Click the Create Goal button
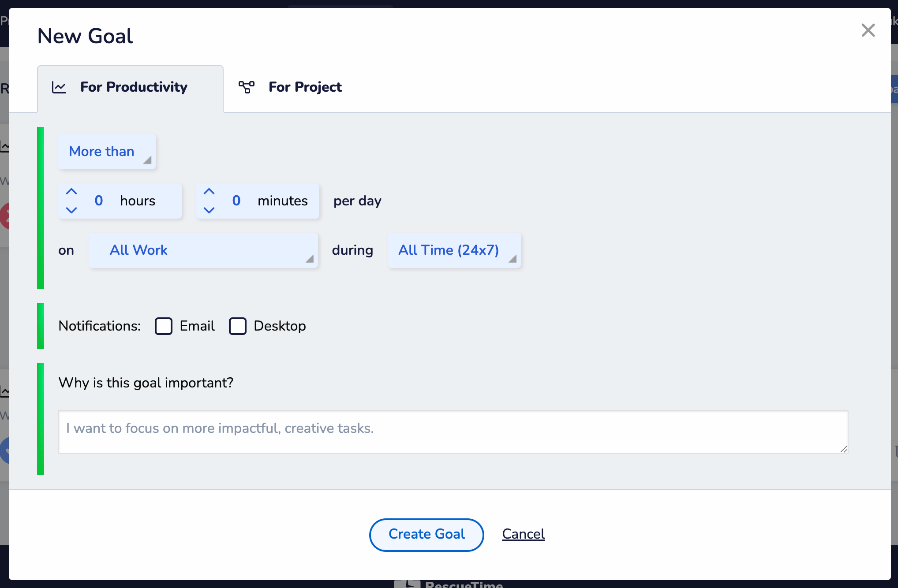Image resolution: width=898 pixels, height=588 pixels. pyautogui.click(x=427, y=534)
